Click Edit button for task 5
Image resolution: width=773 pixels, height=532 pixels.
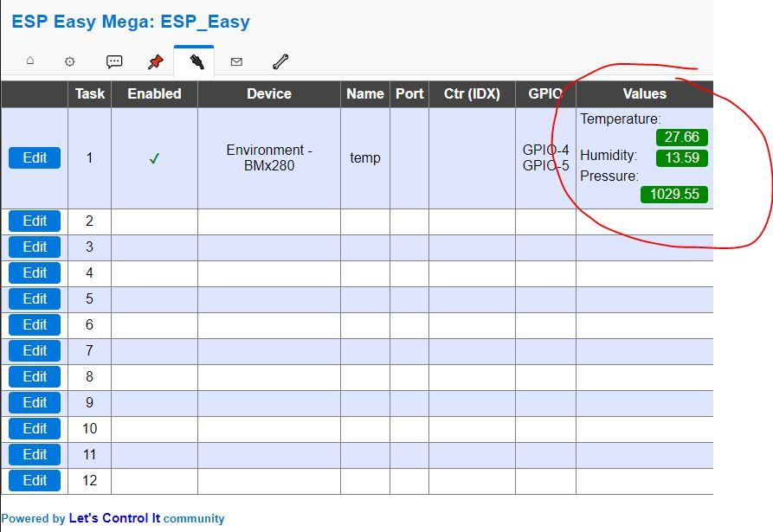pyautogui.click(x=35, y=298)
